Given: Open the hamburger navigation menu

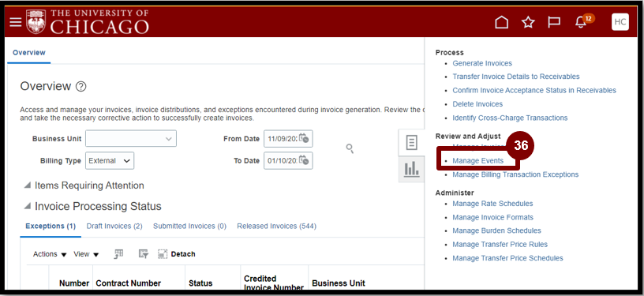Looking at the screenshot, I should [16, 22].
